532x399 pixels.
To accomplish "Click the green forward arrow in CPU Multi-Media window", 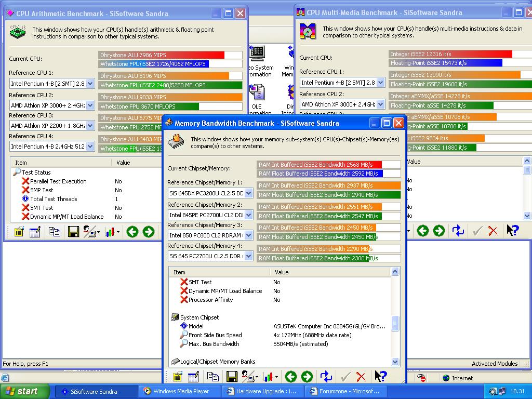I will pos(438,231).
